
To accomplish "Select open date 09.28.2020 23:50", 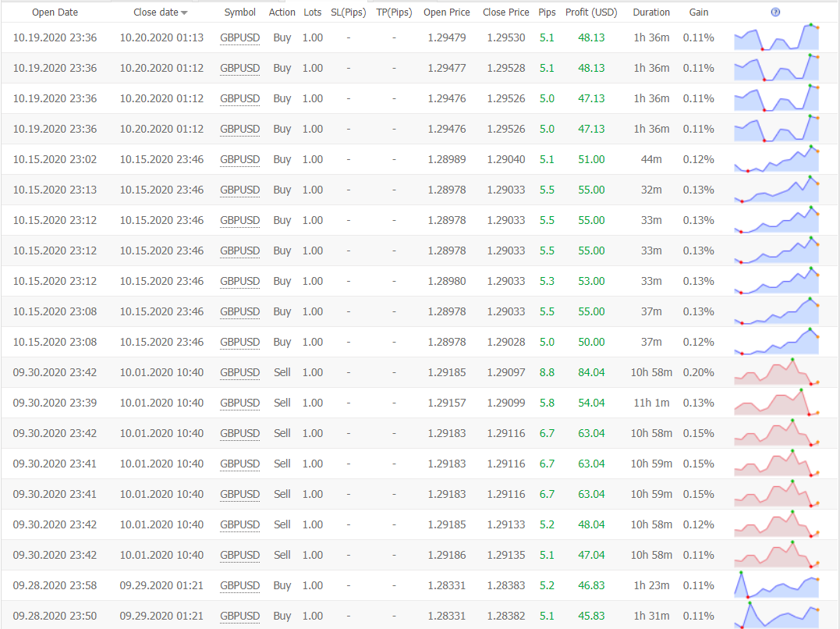I will click(55, 616).
